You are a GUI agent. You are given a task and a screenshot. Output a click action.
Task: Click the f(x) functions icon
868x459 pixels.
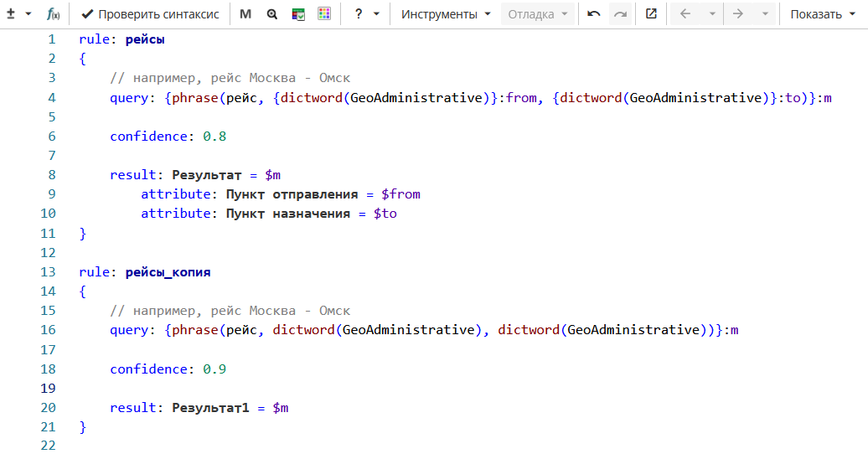coord(53,14)
